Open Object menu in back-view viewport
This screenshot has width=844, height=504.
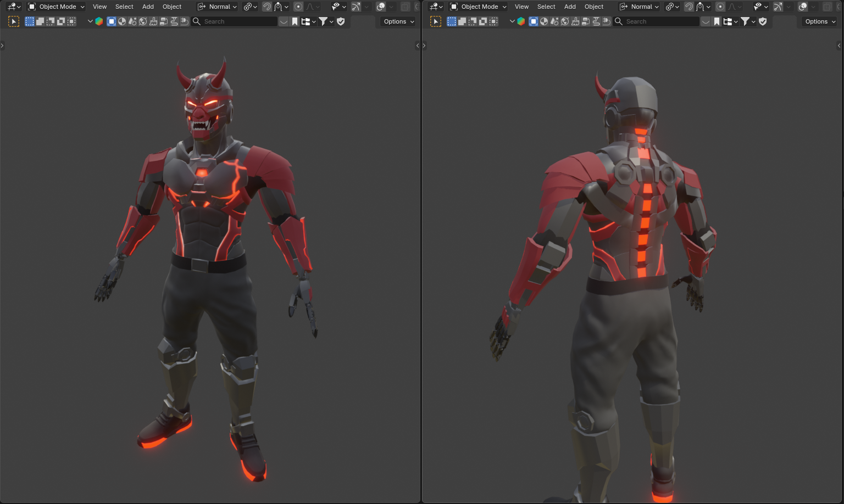pos(594,7)
